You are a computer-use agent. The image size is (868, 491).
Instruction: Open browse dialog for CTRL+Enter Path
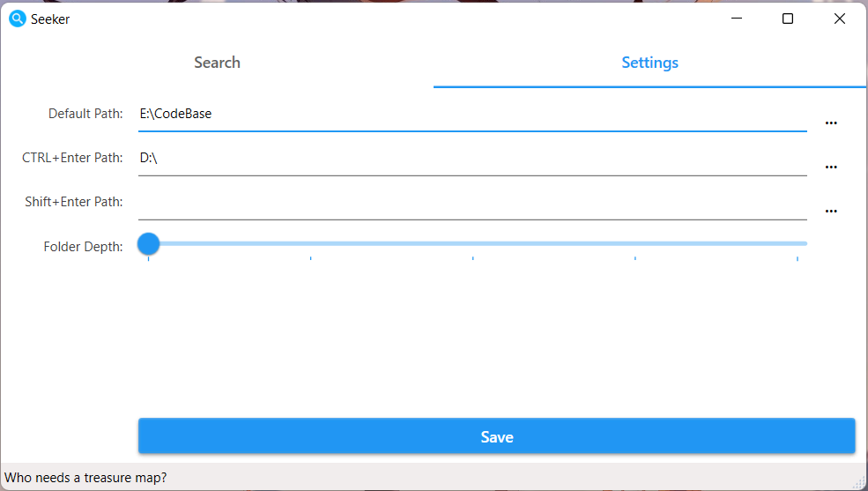point(831,167)
